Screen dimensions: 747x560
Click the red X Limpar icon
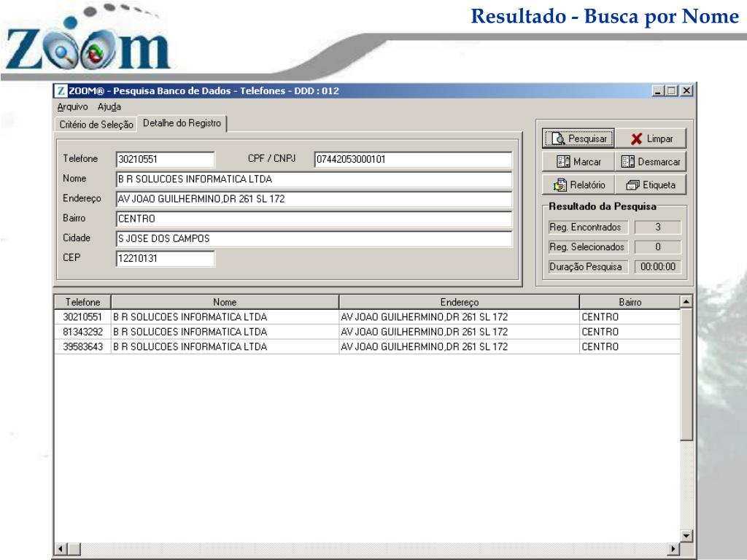(636, 139)
